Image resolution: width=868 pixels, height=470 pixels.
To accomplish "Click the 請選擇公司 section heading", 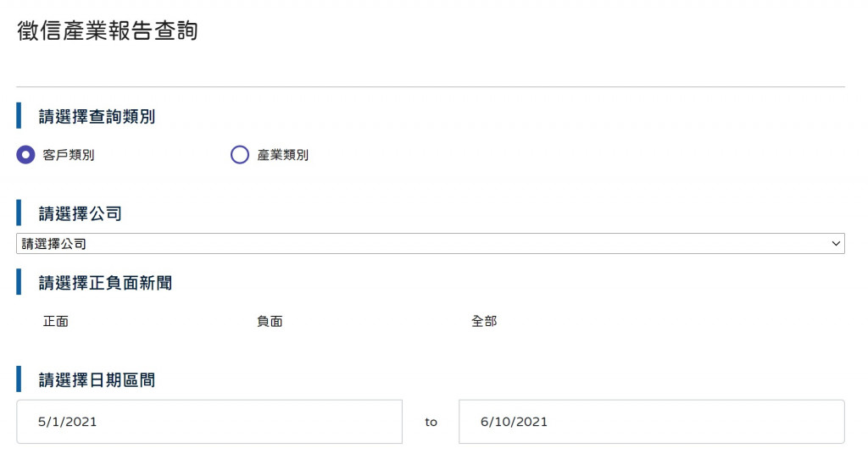I will [x=80, y=213].
